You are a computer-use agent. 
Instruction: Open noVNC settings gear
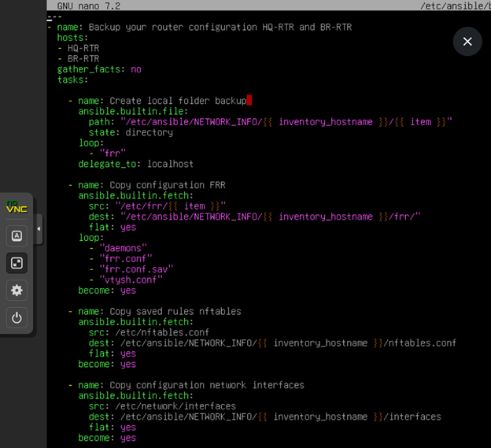click(x=17, y=291)
